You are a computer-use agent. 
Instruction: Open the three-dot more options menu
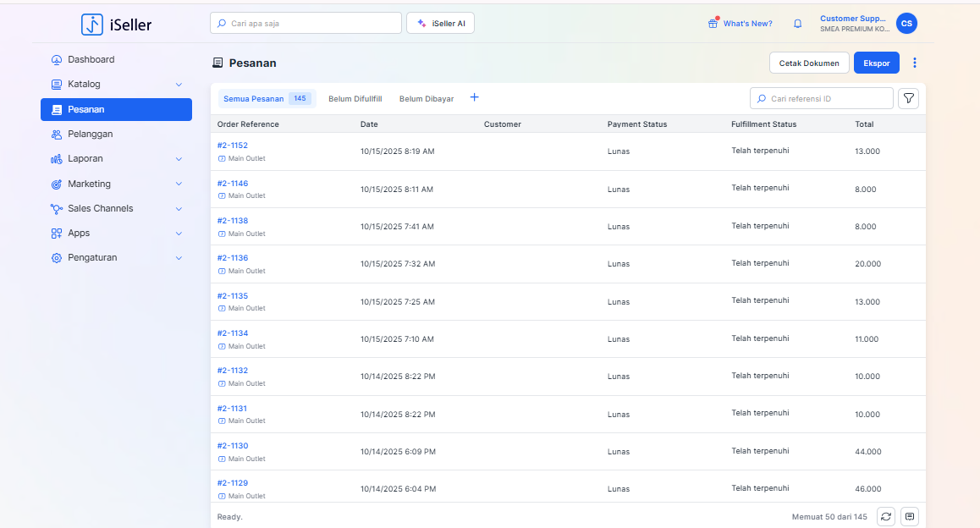pyautogui.click(x=914, y=63)
